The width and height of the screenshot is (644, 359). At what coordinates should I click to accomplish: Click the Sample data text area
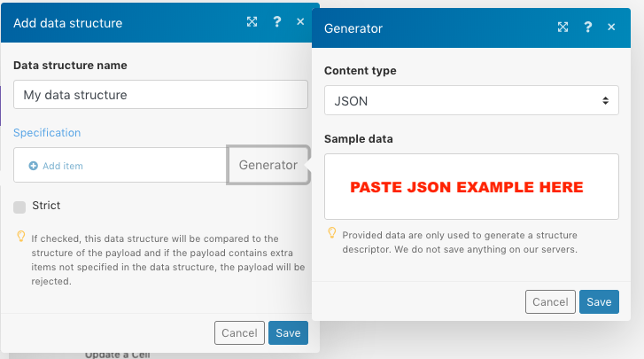(471, 186)
